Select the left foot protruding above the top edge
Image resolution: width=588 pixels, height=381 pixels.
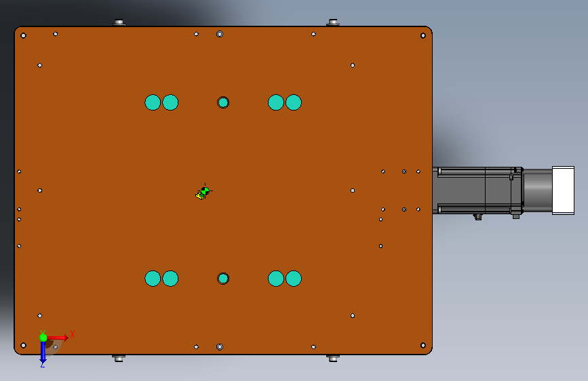pyautogui.click(x=119, y=22)
